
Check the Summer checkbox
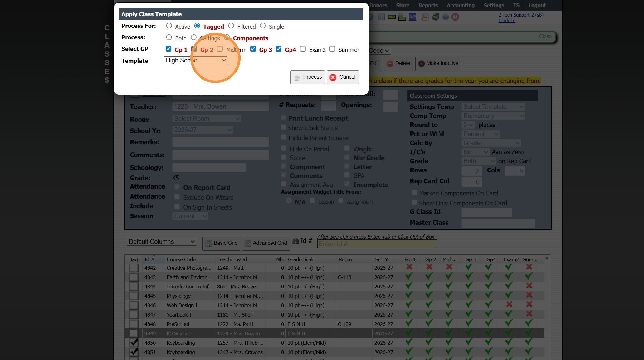coord(332,49)
